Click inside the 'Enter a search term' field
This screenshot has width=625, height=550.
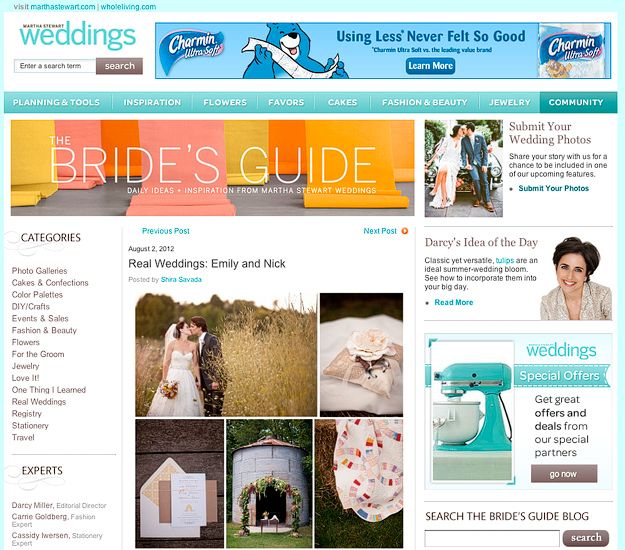click(x=55, y=66)
